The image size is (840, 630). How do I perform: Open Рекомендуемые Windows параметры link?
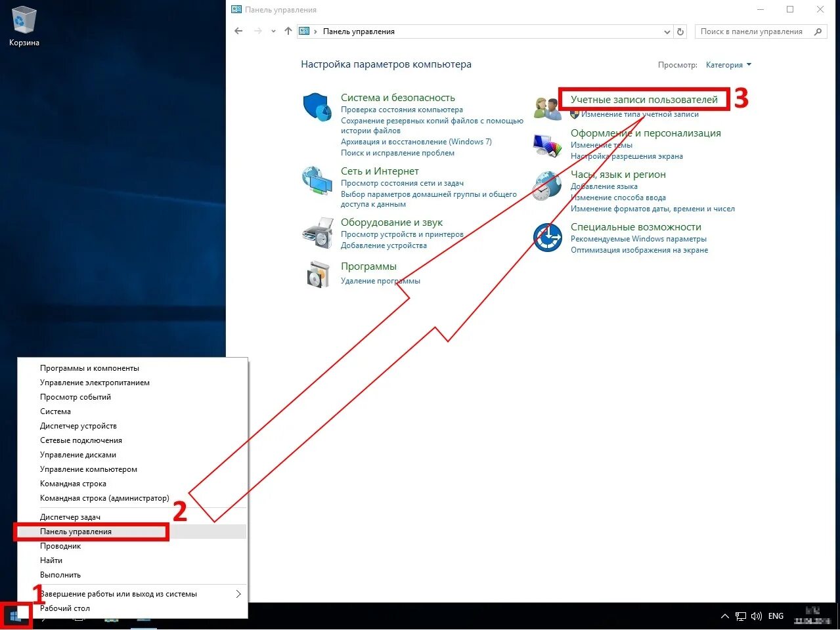pyautogui.click(x=638, y=239)
